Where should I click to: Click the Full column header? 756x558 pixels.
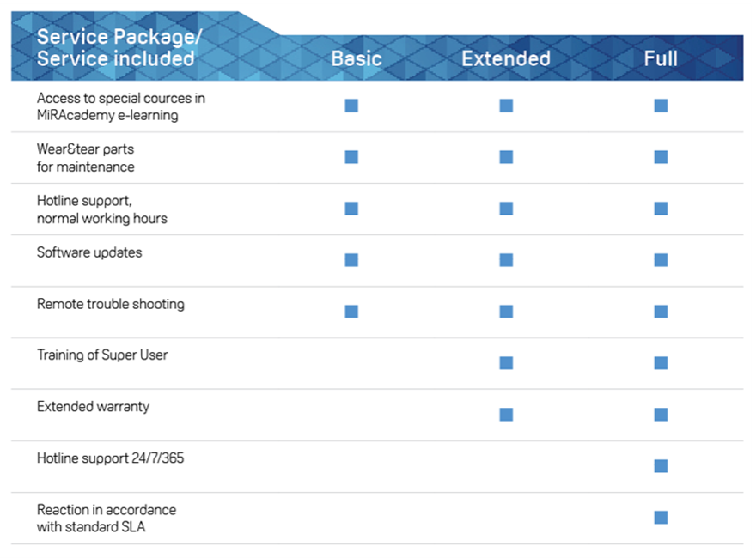(x=661, y=58)
